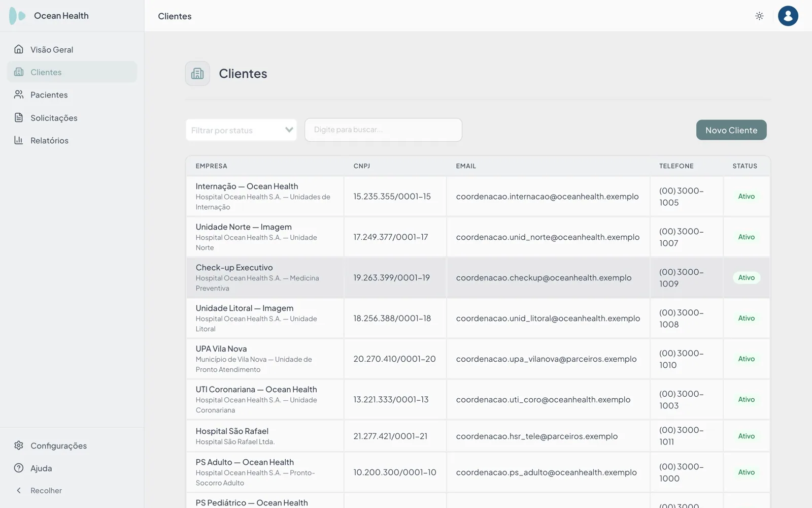The image size is (812, 508).
Task: Click email coordenacao.upa_vilanova@parceiros.exemplo
Action: [546, 359]
